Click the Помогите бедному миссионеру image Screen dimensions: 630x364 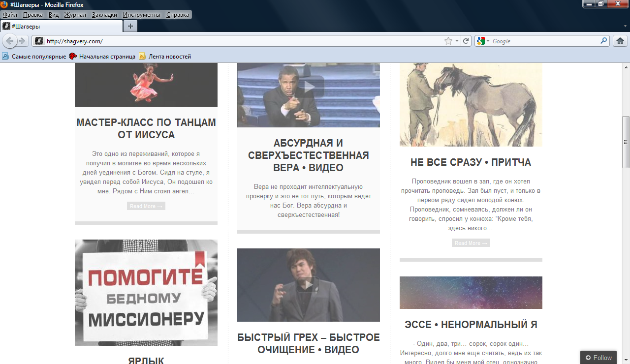146,292
